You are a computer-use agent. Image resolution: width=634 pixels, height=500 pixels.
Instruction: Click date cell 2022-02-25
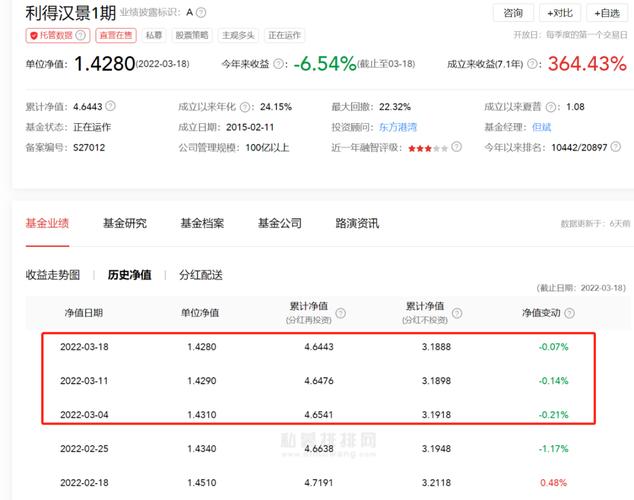(x=84, y=449)
